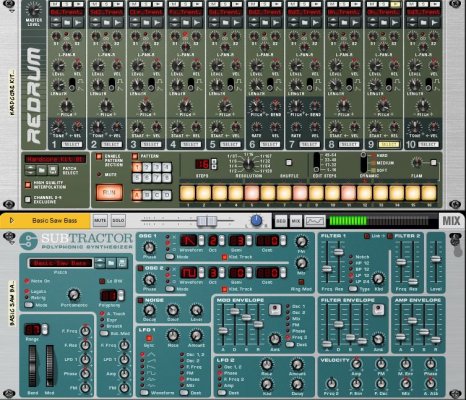The height and width of the screenshot is (400, 466).
Task: Toggle the Pattern enable button
Action: point(135,156)
